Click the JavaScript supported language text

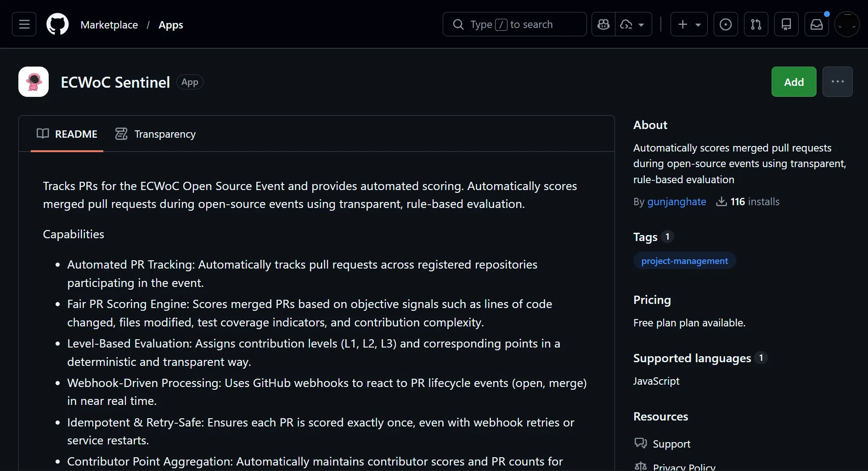pyautogui.click(x=656, y=381)
